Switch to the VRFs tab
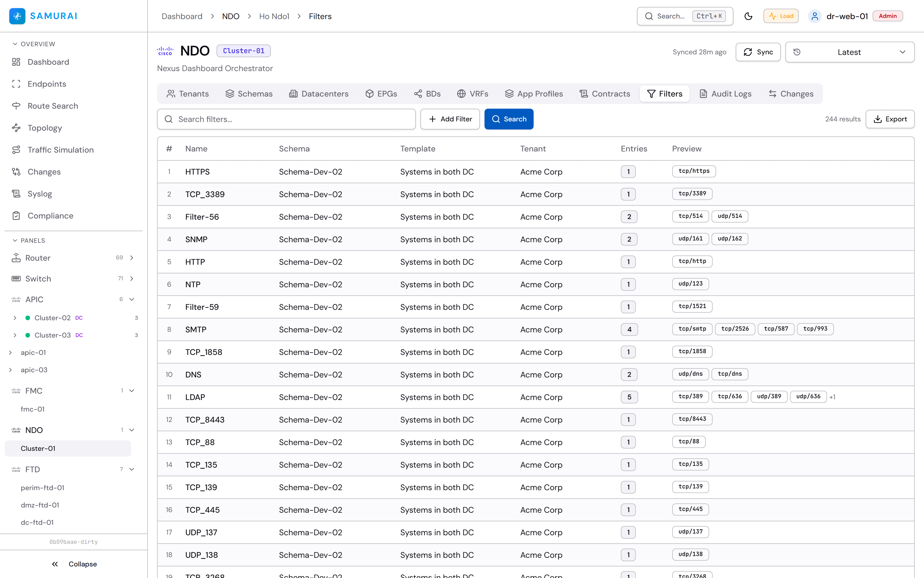Viewport: 924px width, 578px height. click(473, 94)
